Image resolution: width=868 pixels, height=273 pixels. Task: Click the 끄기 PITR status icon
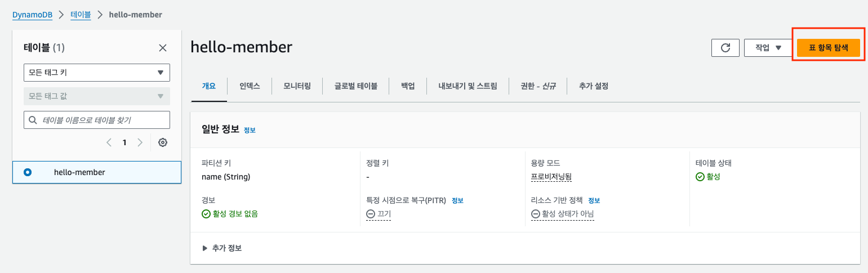(x=370, y=214)
